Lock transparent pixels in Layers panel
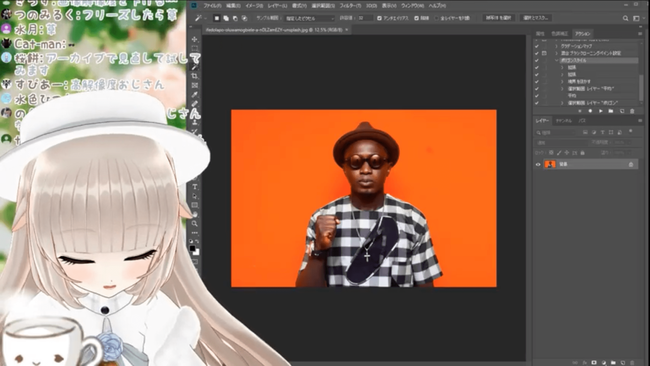This screenshot has width=650, height=366. [x=551, y=153]
